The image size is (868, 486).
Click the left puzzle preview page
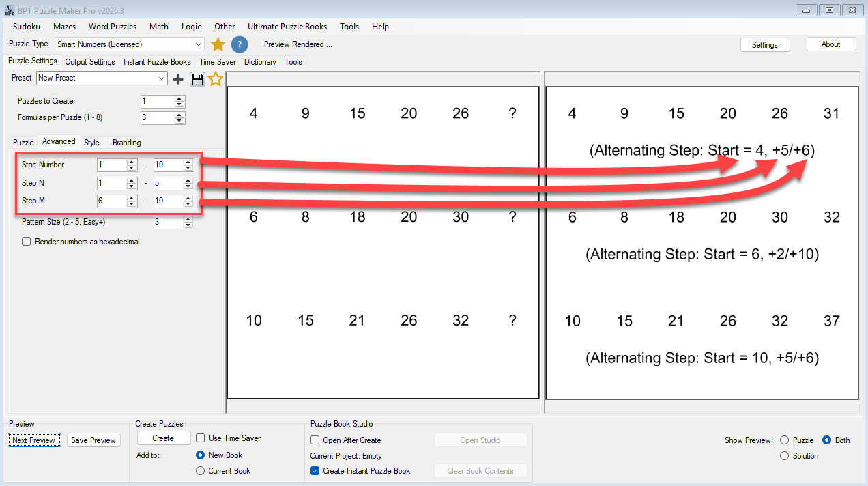[x=383, y=242]
